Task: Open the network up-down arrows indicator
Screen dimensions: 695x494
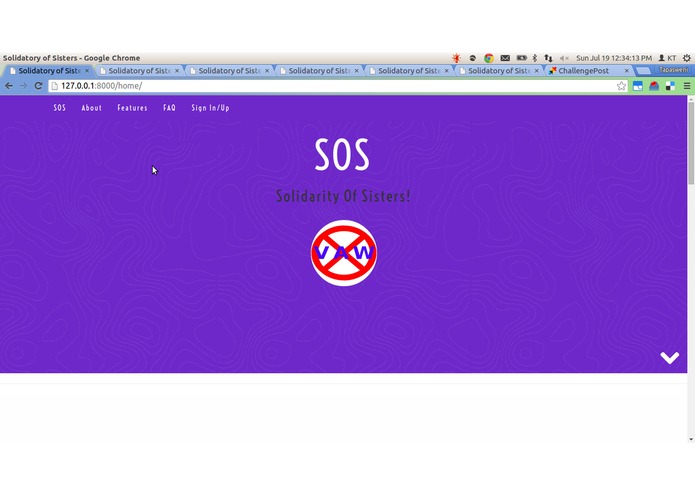Action: click(x=549, y=58)
